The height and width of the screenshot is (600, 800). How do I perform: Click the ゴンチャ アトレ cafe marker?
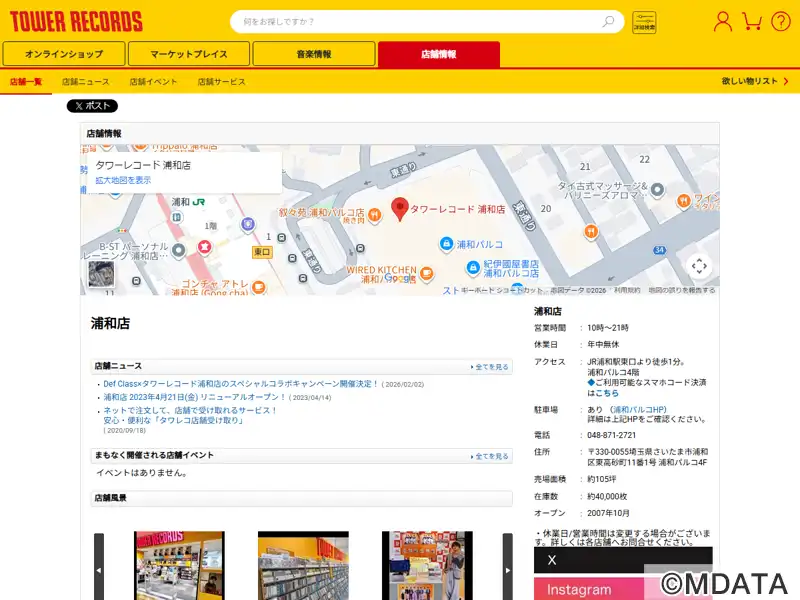(259, 287)
